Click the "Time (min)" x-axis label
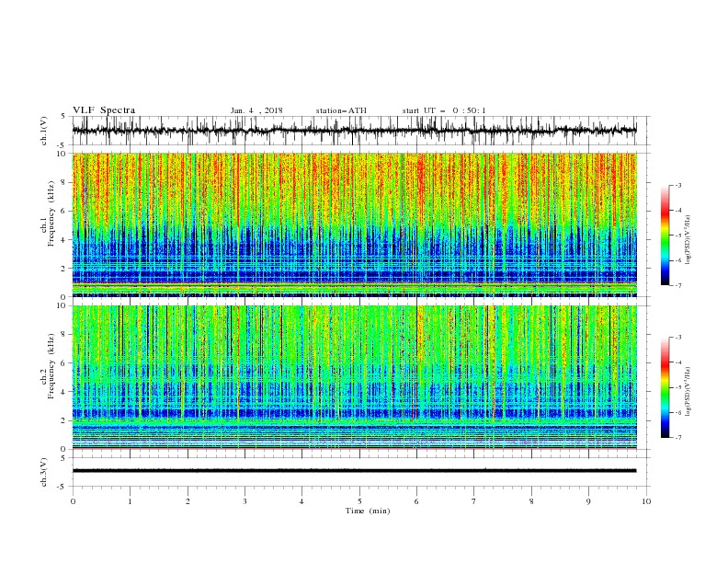 (x=368, y=511)
